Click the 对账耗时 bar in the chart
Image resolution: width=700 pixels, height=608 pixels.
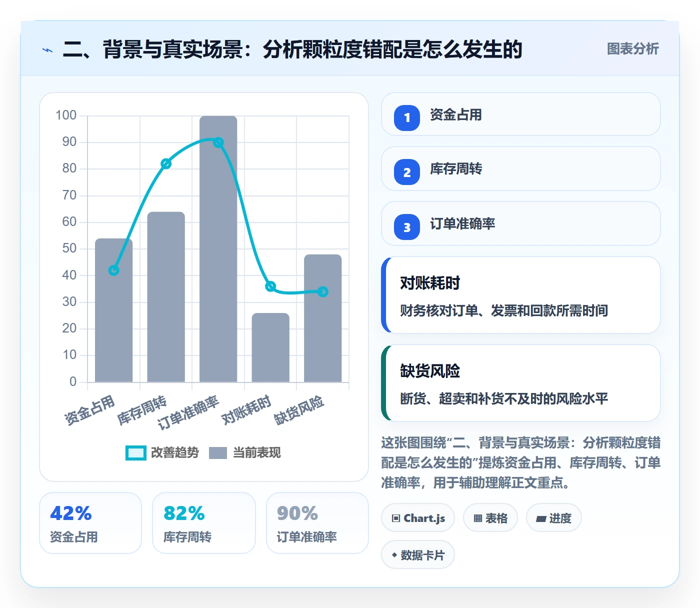point(270,348)
